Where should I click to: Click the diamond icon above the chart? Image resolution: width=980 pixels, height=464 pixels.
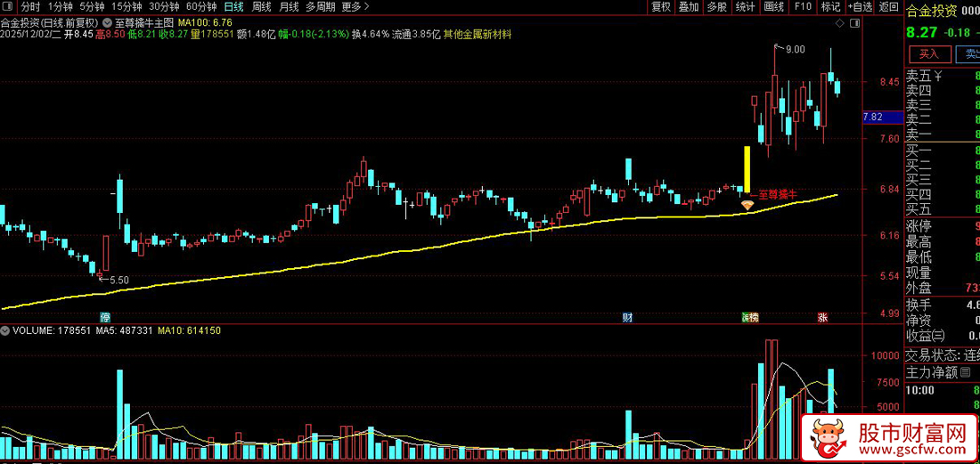coord(839,23)
